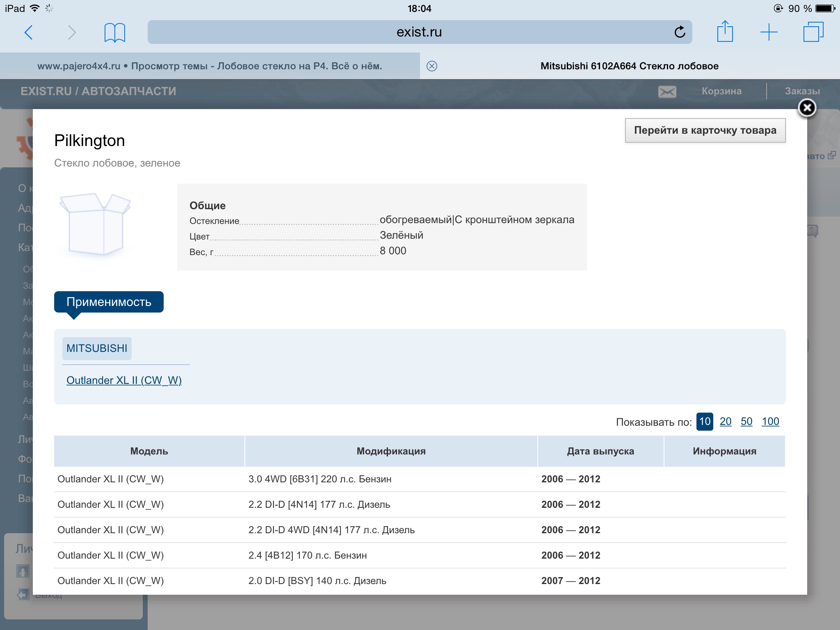The image size is (840, 630).
Task: Add a new tab with the plus icon
Action: (x=769, y=32)
